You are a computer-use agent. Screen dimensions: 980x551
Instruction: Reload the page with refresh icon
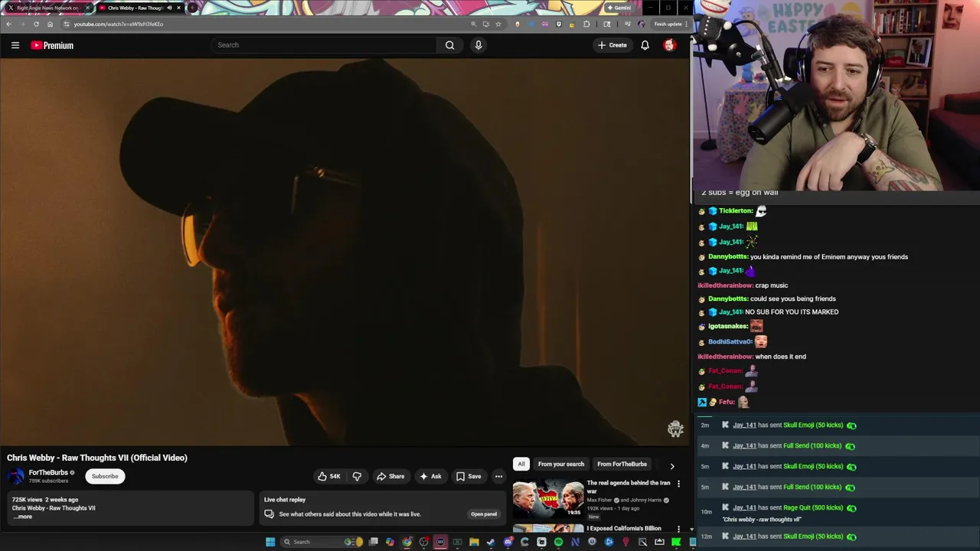click(36, 24)
